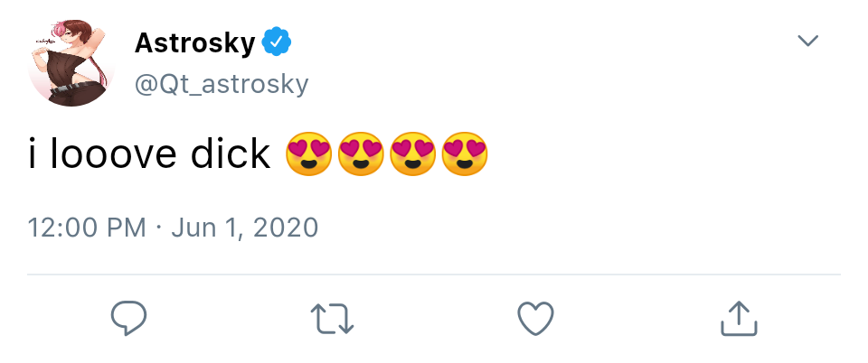Click the third heart-eyes emoji
This screenshot has height=363, width=868.
click(x=412, y=154)
